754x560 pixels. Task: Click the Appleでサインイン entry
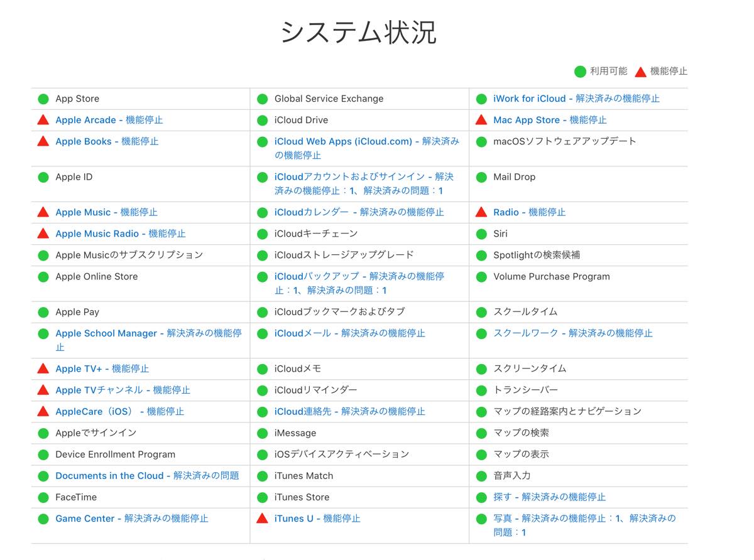coord(96,433)
